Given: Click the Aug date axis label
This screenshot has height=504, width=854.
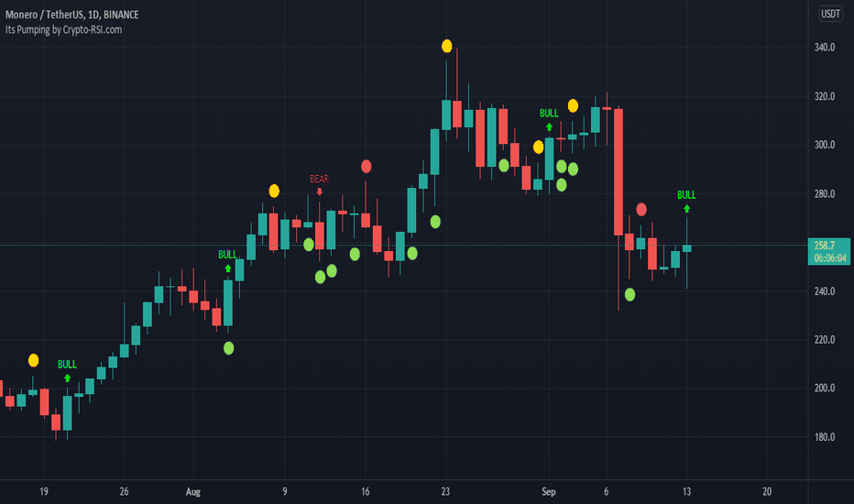Looking at the screenshot, I should pos(192,492).
